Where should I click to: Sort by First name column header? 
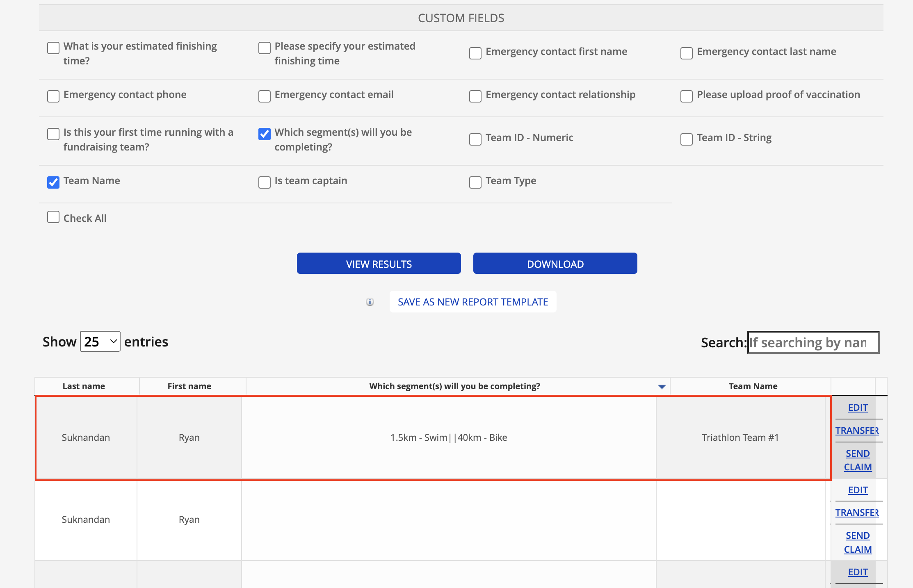189,386
